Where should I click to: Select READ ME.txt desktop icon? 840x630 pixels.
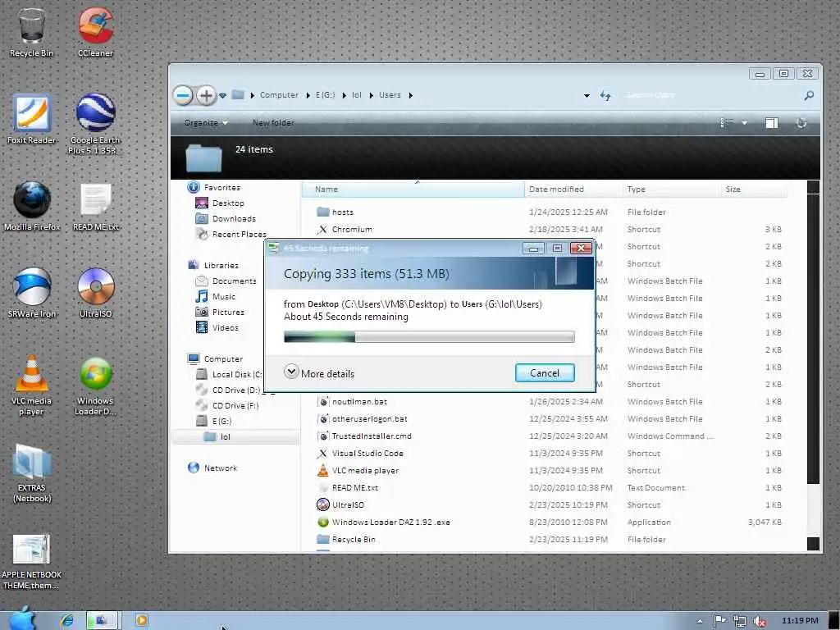(95, 207)
